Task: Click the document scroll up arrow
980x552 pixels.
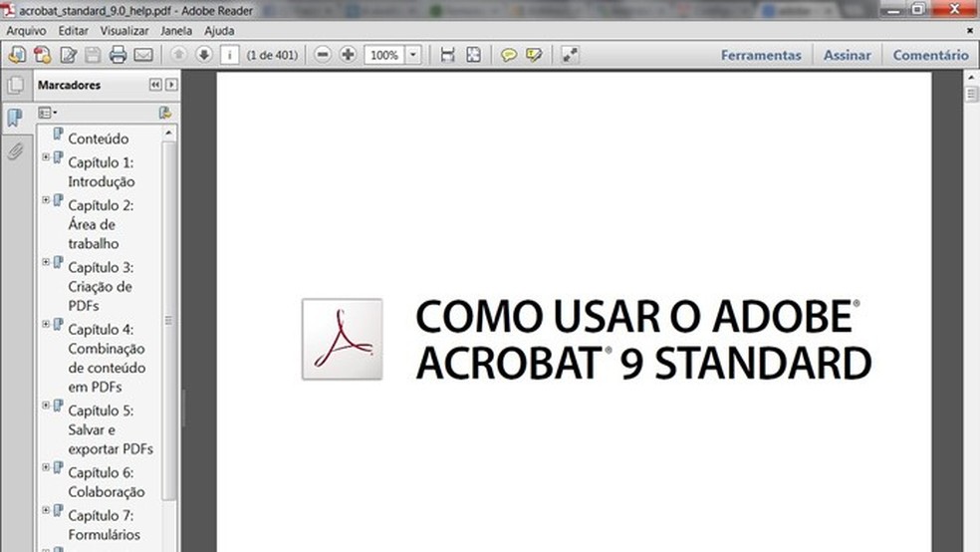Action: [971, 78]
